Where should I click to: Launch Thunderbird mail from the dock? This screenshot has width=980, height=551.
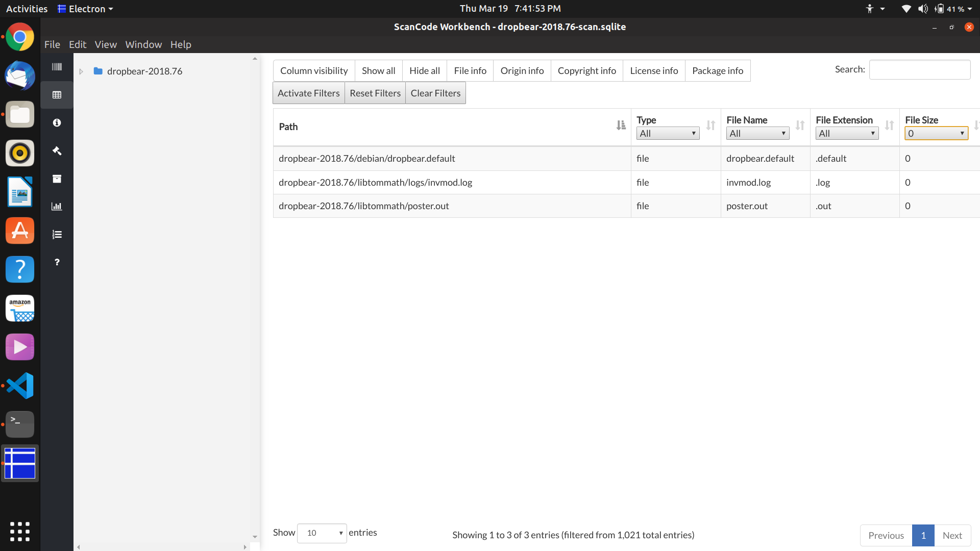point(20,76)
